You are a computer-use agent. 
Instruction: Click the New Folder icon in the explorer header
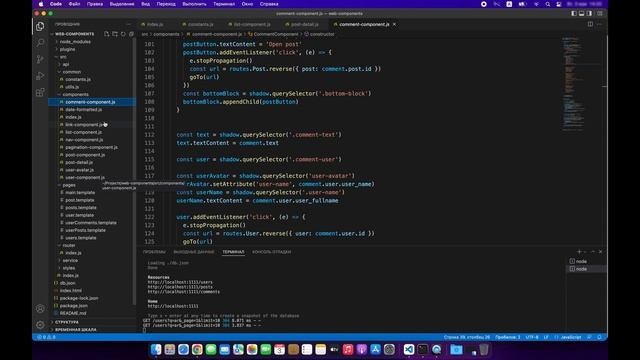[x=115, y=34]
